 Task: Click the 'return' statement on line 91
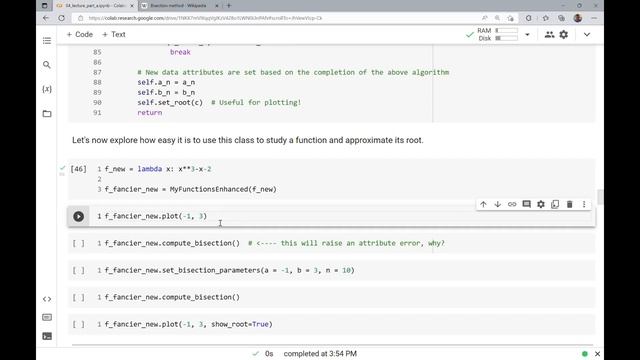pyautogui.click(x=150, y=113)
